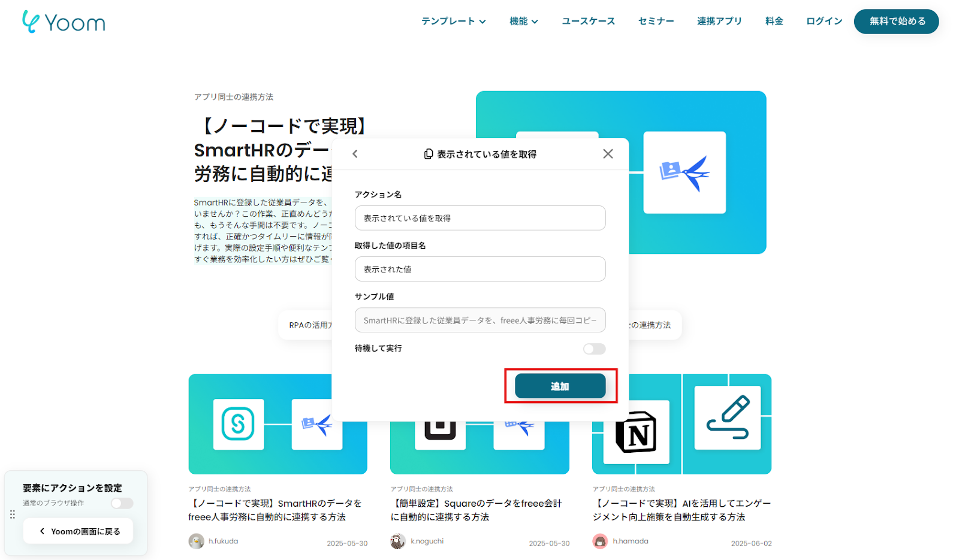Click the copy icon beside dialog title

[x=428, y=154]
